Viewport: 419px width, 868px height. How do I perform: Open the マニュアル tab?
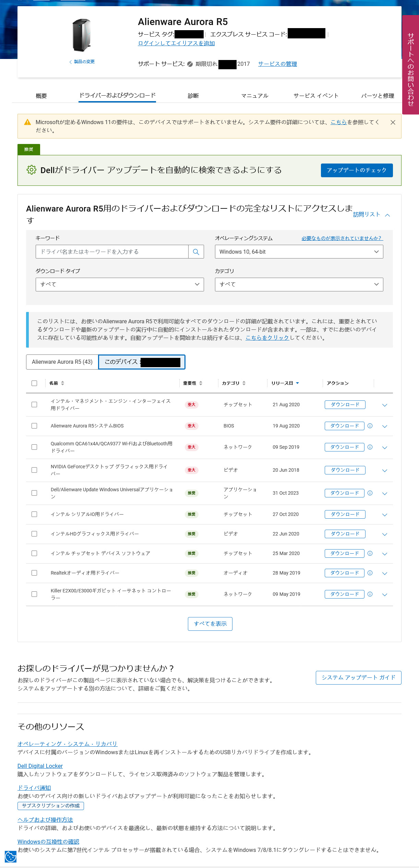tap(254, 96)
